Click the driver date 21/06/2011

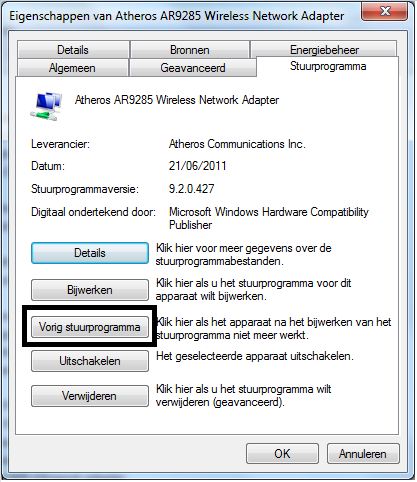pyautogui.click(x=197, y=166)
